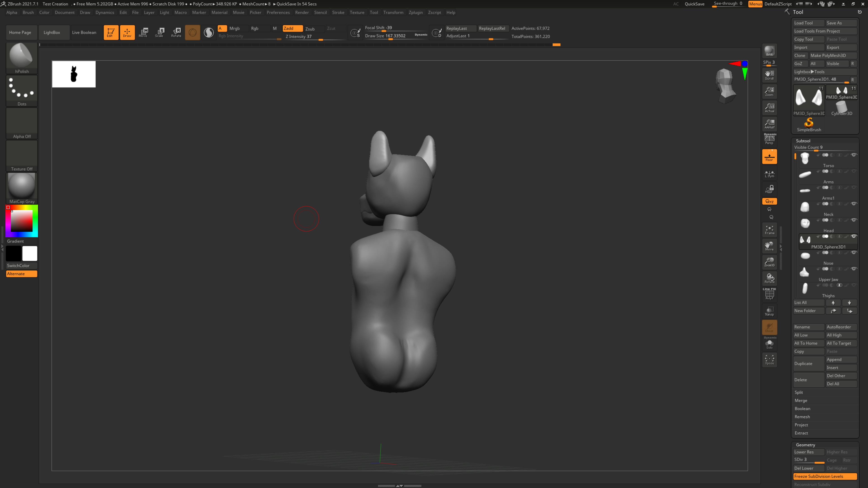Open the Stroke menu

coord(338,12)
